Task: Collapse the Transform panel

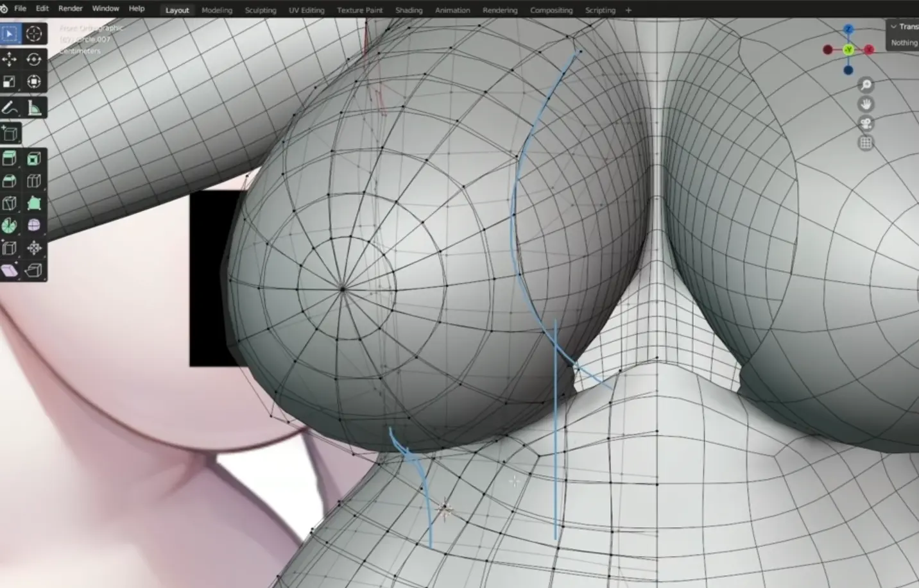Action: (893, 26)
